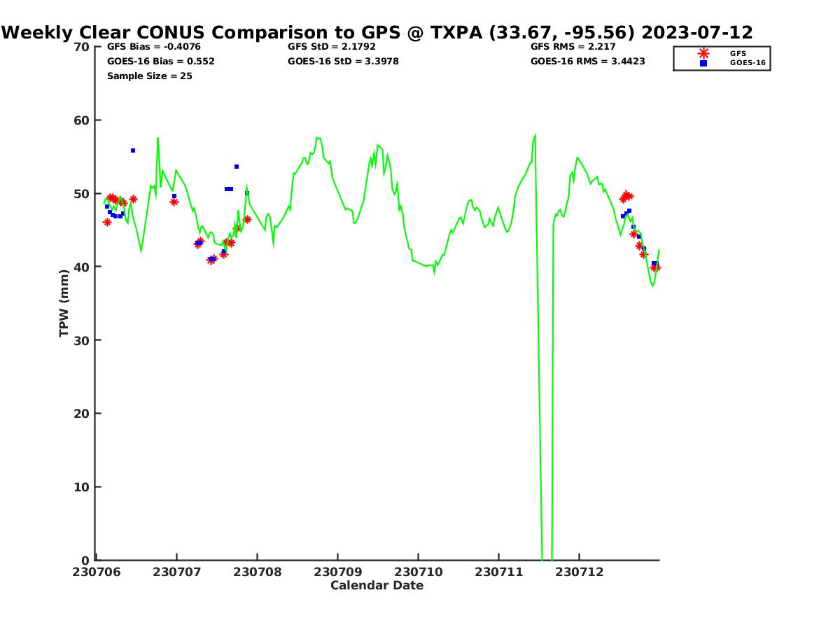The height and width of the screenshot is (630, 840).
Task: Click the 230706 x-axis tick label
Action: coord(97,572)
